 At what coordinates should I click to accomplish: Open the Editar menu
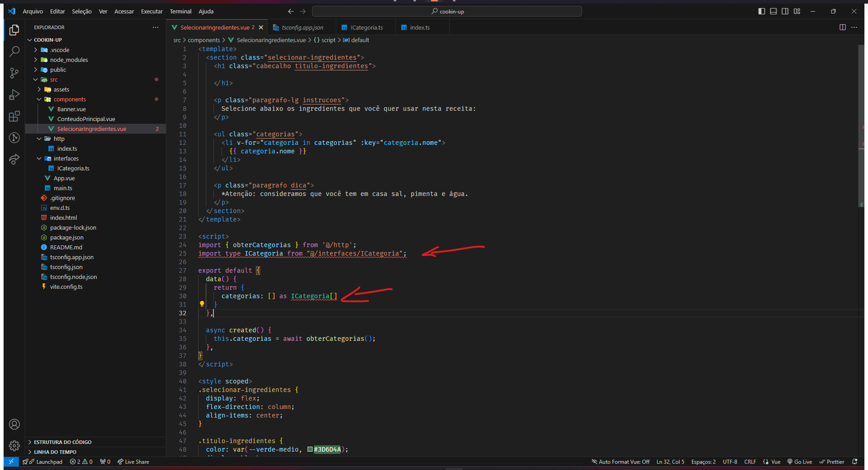pyautogui.click(x=57, y=11)
